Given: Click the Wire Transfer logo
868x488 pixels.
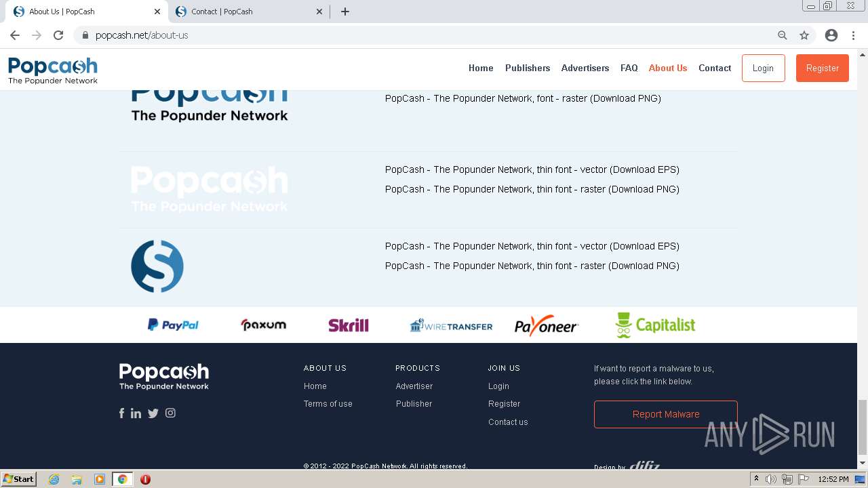Looking at the screenshot, I should point(451,325).
